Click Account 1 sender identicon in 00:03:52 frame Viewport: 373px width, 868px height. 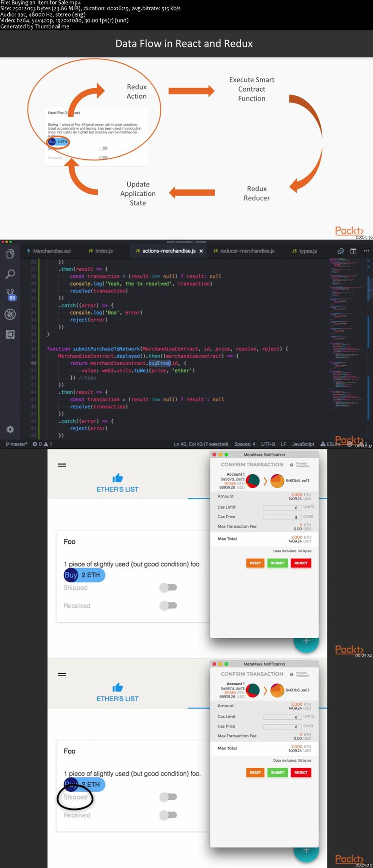pyautogui.click(x=253, y=481)
